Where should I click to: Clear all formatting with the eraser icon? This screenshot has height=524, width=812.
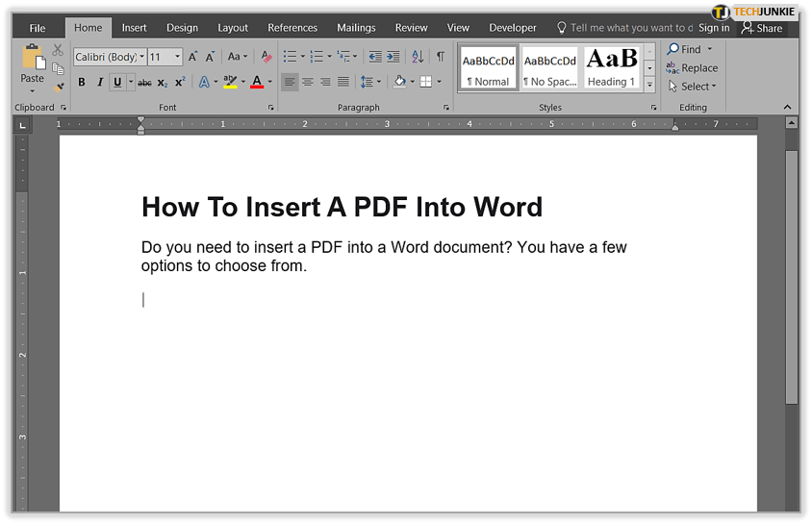pos(266,57)
